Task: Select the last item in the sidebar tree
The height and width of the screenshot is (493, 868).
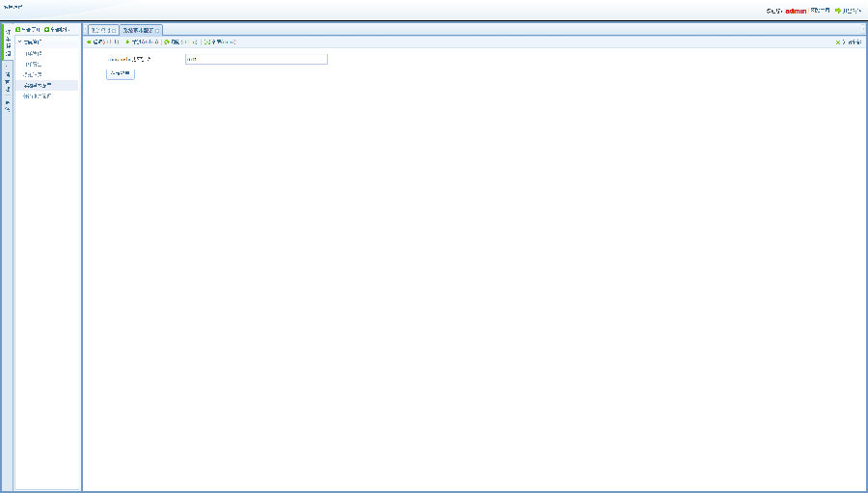Action: 39,96
